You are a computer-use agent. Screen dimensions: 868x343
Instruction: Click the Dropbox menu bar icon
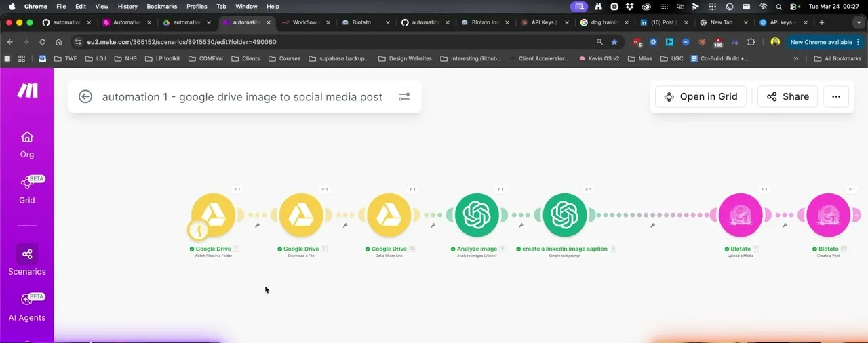pyautogui.click(x=630, y=6)
